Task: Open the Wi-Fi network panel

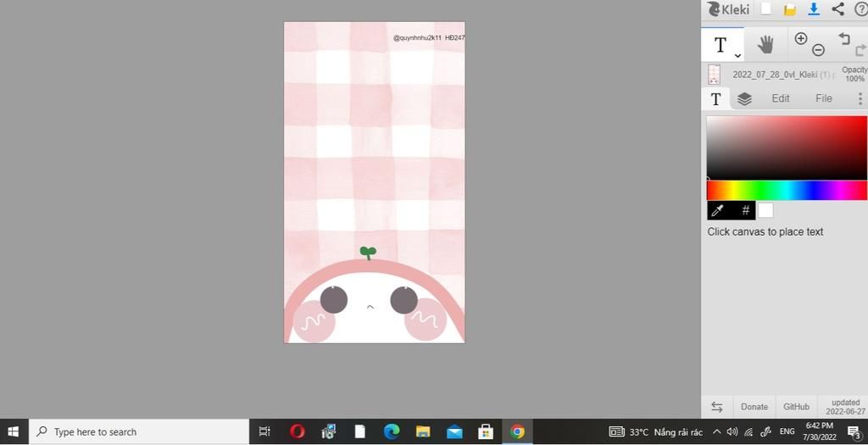Action: 749,431
